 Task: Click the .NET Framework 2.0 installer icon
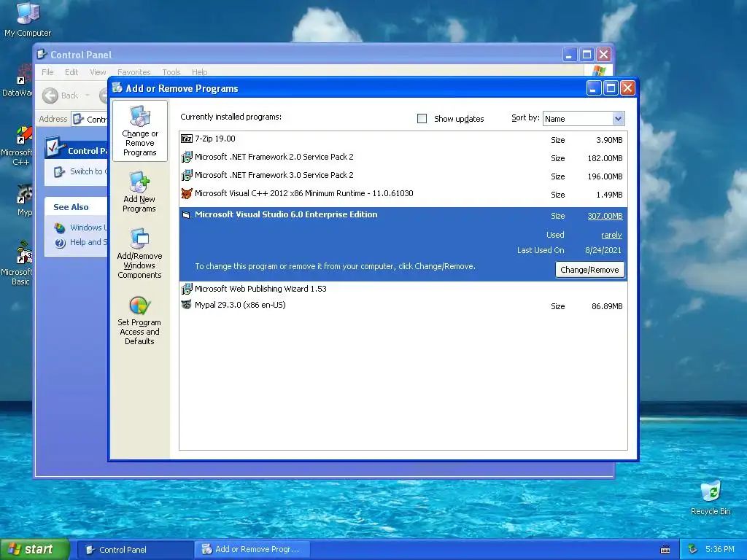coord(187,157)
